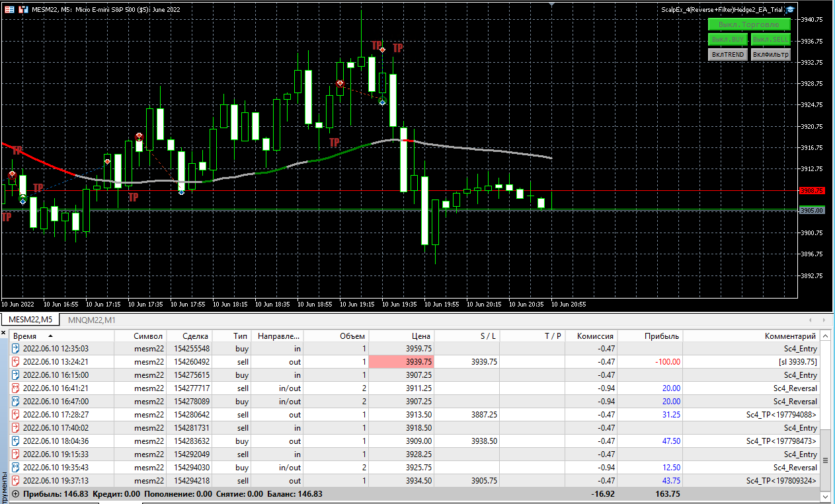Click the 31.25 profit value
The image size is (835, 504).
(670, 415)
